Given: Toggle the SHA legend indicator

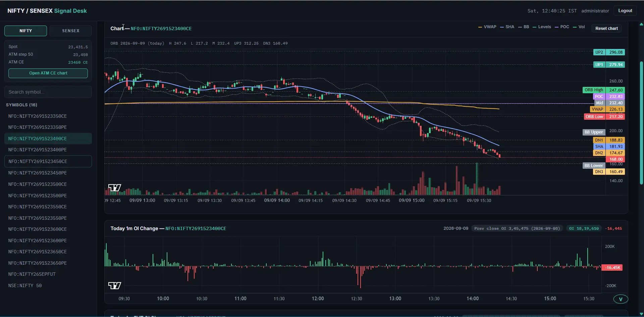Looking at the screenshot, I should tap(507, 27).
